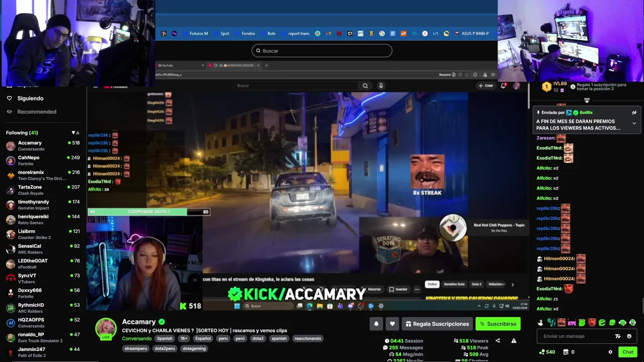Hide the pinned BotRix message
644x362 pixels.
[634, 113]
